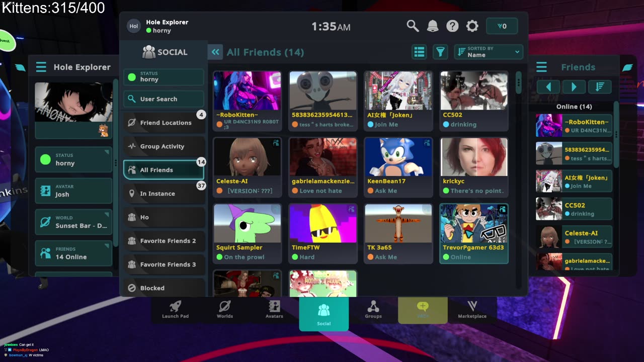Open Favorite Friends 2
This screenshot has width=644, height=362.
coord(164,241)
